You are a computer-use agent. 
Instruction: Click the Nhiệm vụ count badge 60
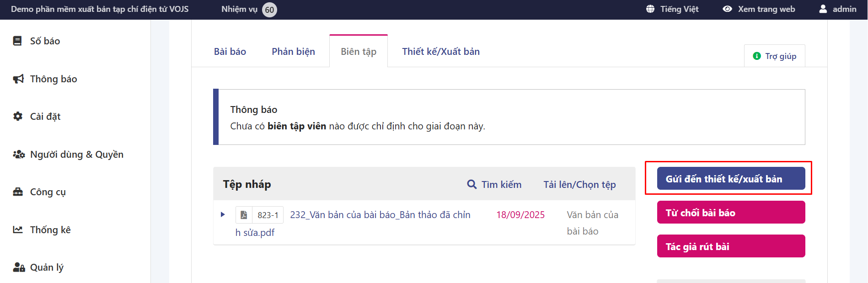(x=269, y=10)
